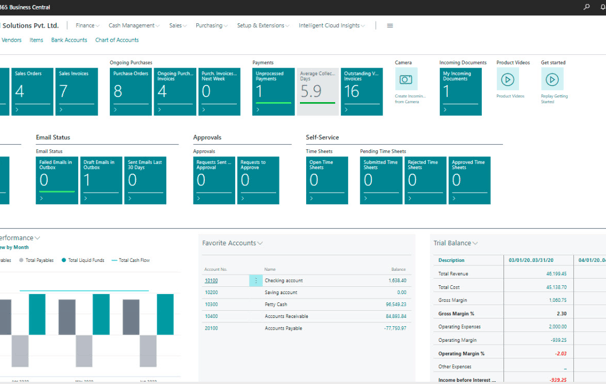Click the notification bell icon
The height and width of the screenshot is (384, 606).
[x=603, y=7]
